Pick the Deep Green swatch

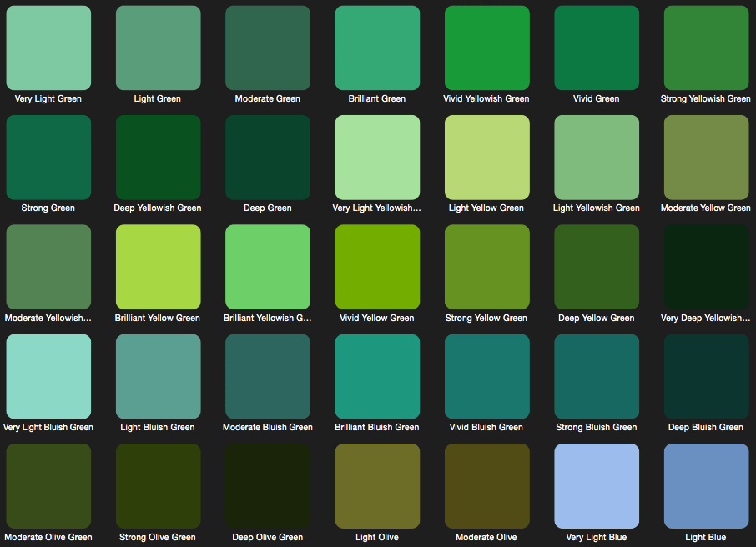pyautogui.click(x=267, y=157)
